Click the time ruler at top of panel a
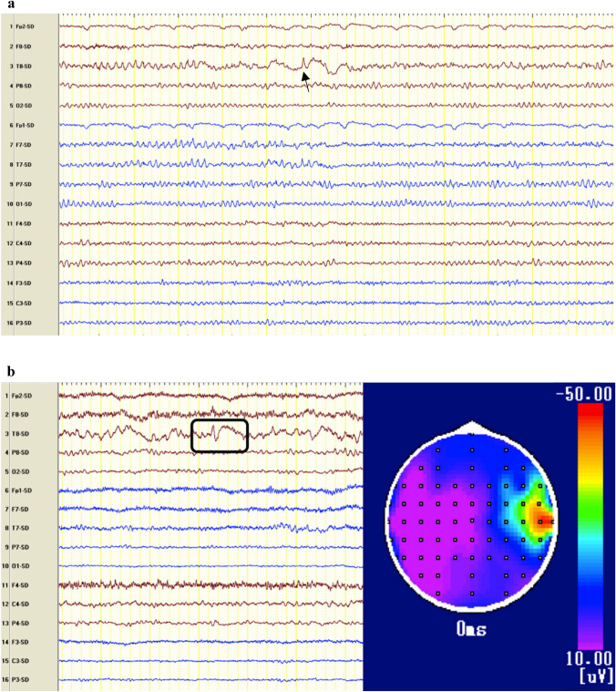The width and height of the screenshot is (616, 692). [336, 15]
